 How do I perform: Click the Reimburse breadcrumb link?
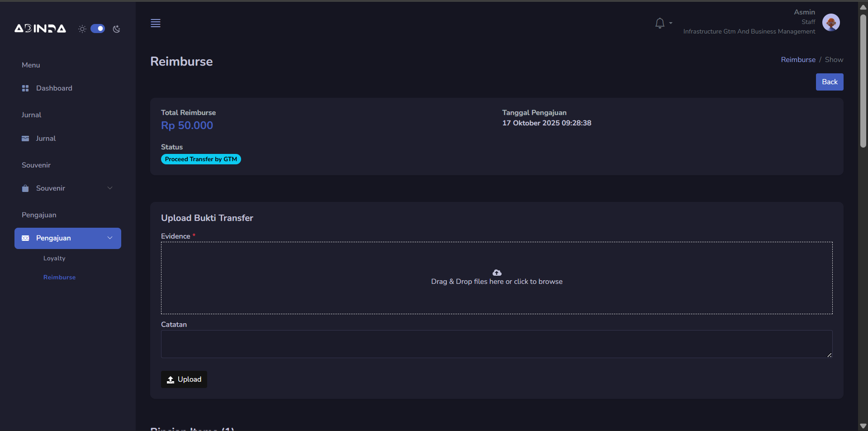coord(798,60)
